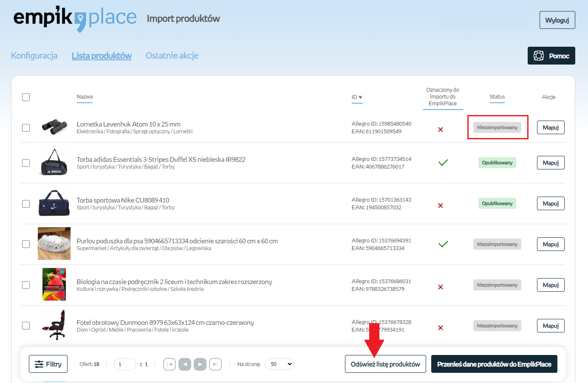This screenshot has width=588, height=383.
Task: Click green checkmark for adidas Essentials bag
Action: (x=443, y=163)
